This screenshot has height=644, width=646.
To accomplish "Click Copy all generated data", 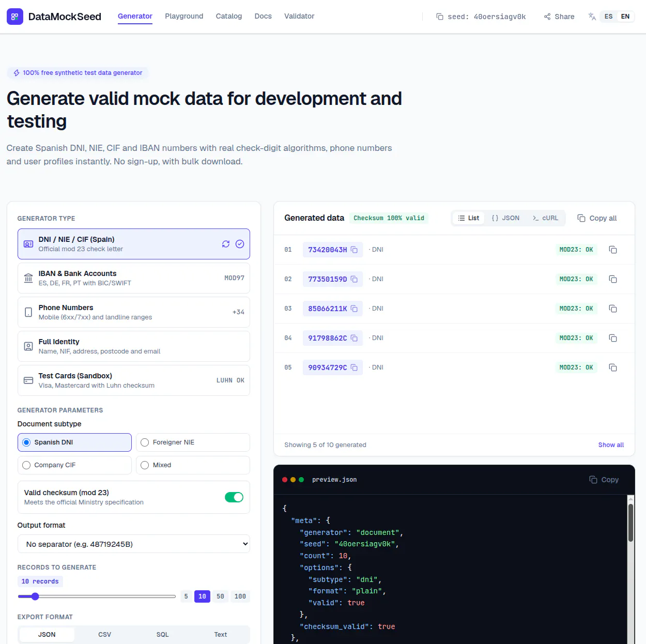I will 597,218.
